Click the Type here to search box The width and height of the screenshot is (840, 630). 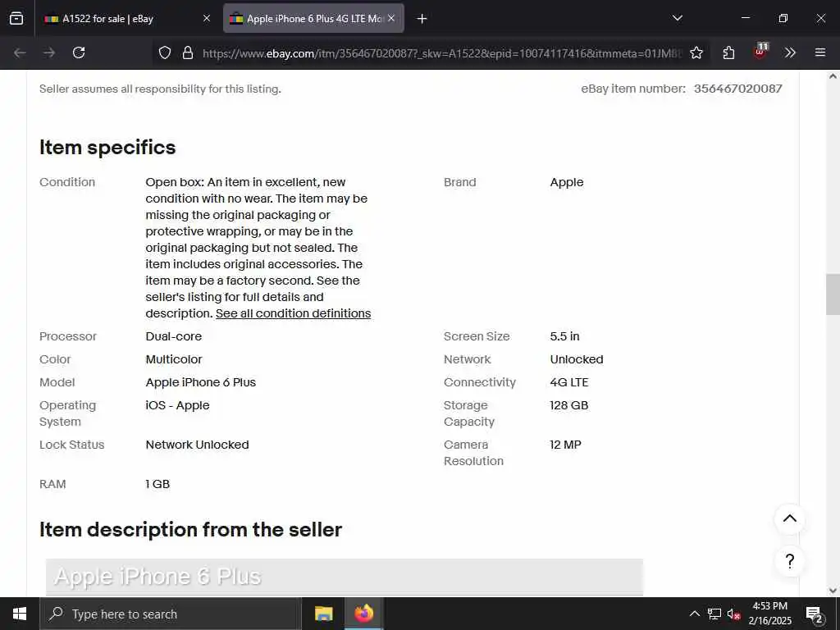(x=171, y=614)
